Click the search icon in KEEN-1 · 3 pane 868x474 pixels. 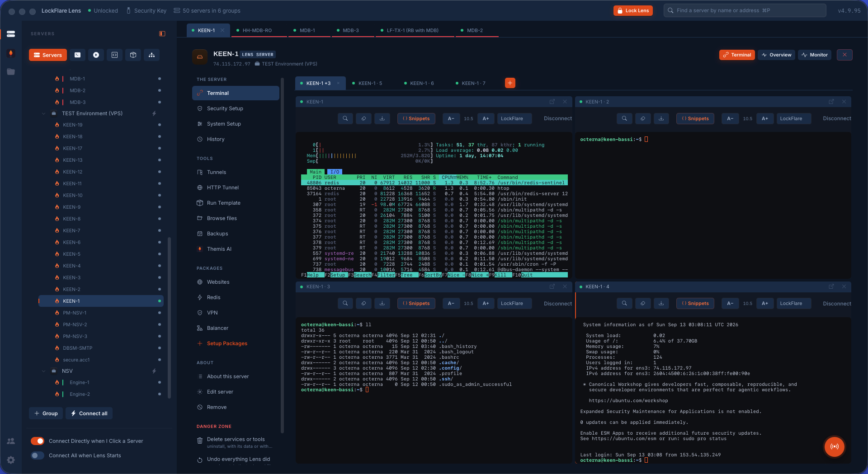tap(345, 303)
